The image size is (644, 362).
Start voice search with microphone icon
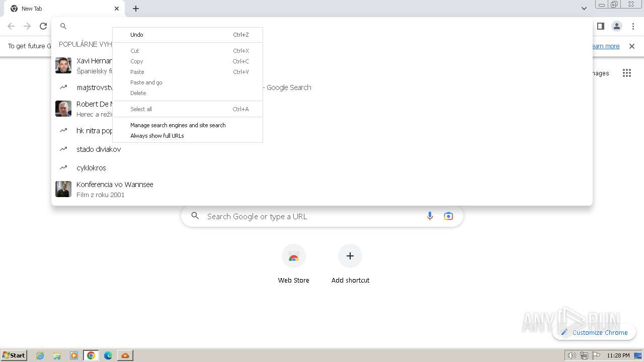[430, 216]
